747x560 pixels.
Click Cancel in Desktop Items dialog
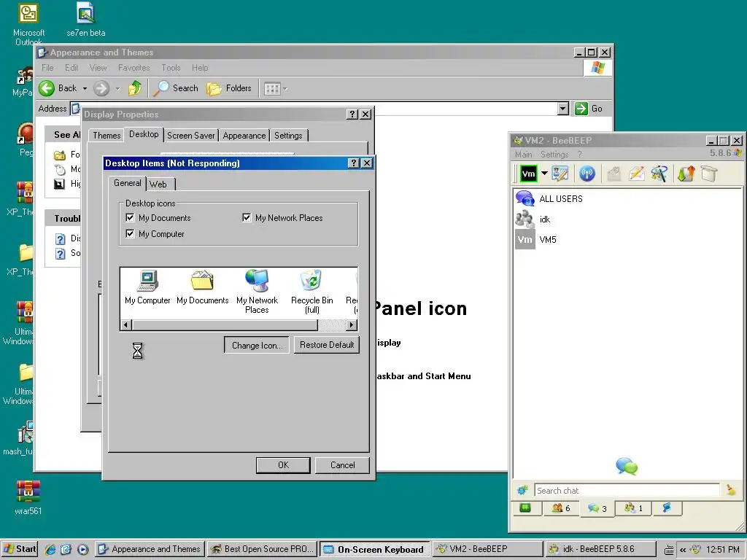343,465
